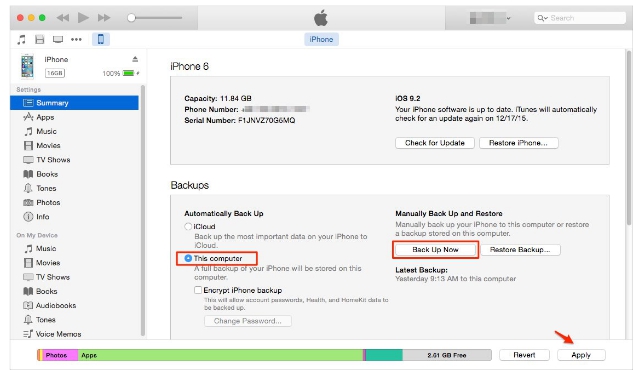The width and height of the screenshot is (634, 371).
Task: Click the teal segment in storage bar
Action: tap(384, 355)
